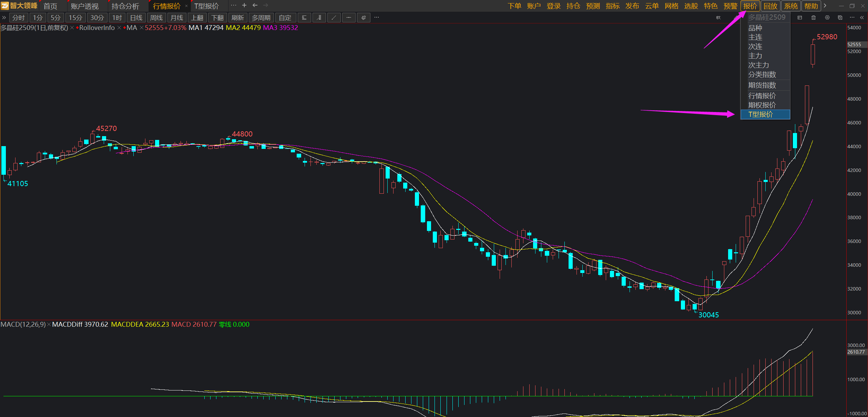Image resolution: width=868 pixels, height=417 pixels.
Task: Select 分类指数 in the 报价 dropdown
Action: click(x=765, y=74)
